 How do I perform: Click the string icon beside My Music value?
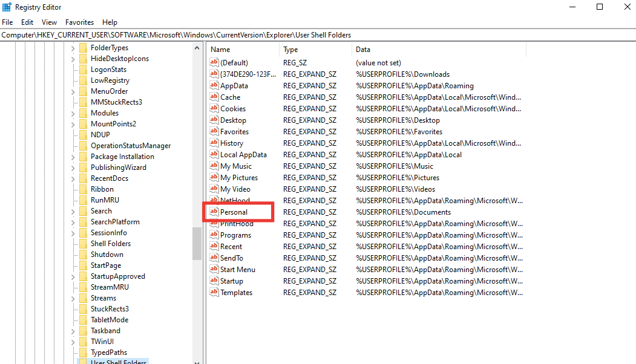click(x=214, y=166)
